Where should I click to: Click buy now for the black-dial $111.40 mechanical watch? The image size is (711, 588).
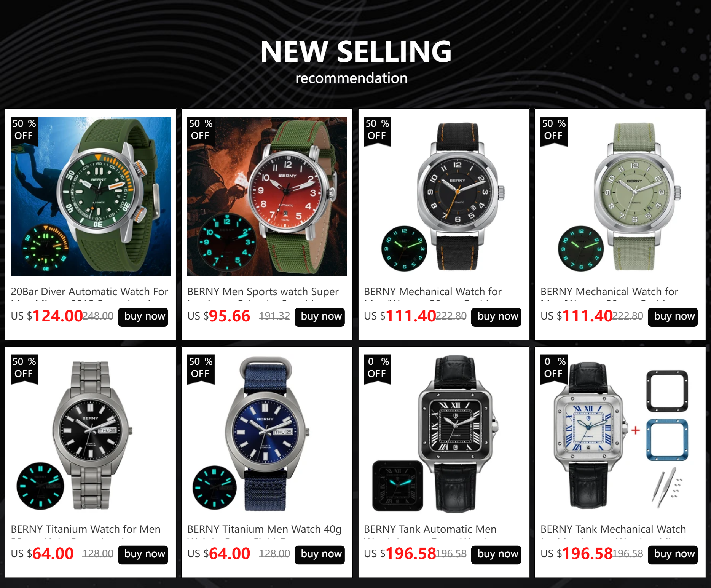496,317
